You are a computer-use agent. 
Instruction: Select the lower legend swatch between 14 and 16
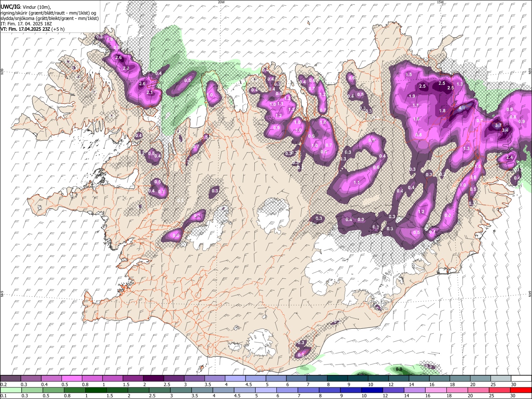point(415,390)
